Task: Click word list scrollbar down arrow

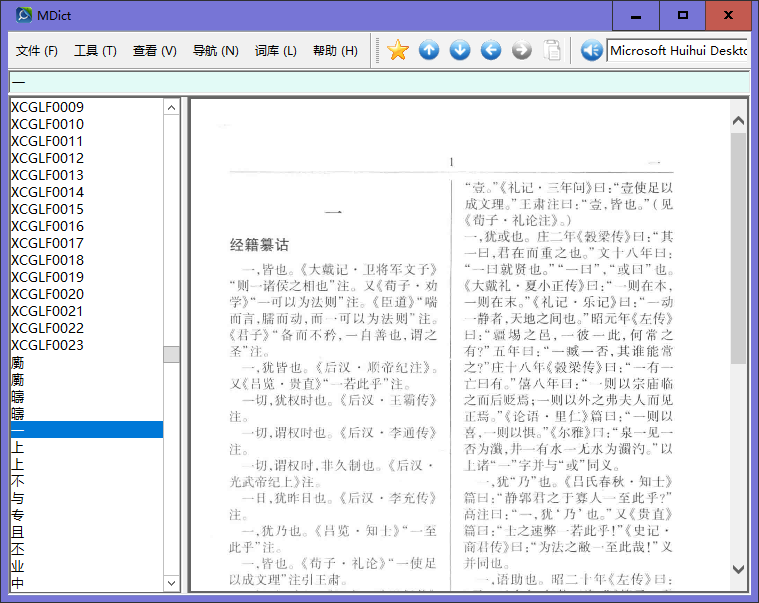Action: (x=172, y=583)
